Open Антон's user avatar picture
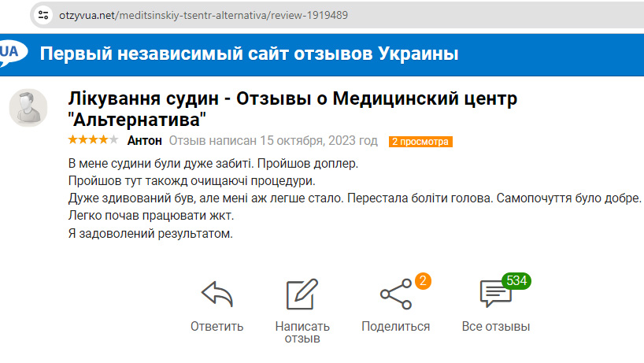Viewport: 644px width, 363px height. tap(28, 108)
